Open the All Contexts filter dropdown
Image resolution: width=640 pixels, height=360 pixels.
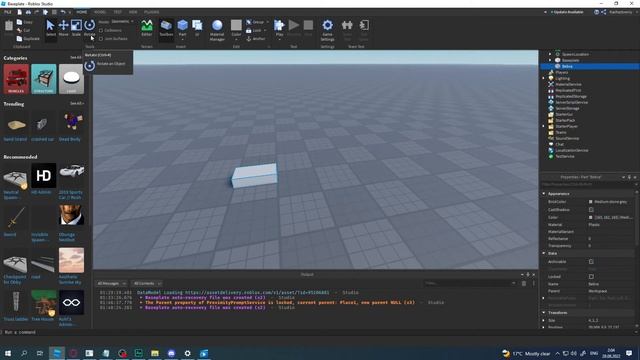147,283
